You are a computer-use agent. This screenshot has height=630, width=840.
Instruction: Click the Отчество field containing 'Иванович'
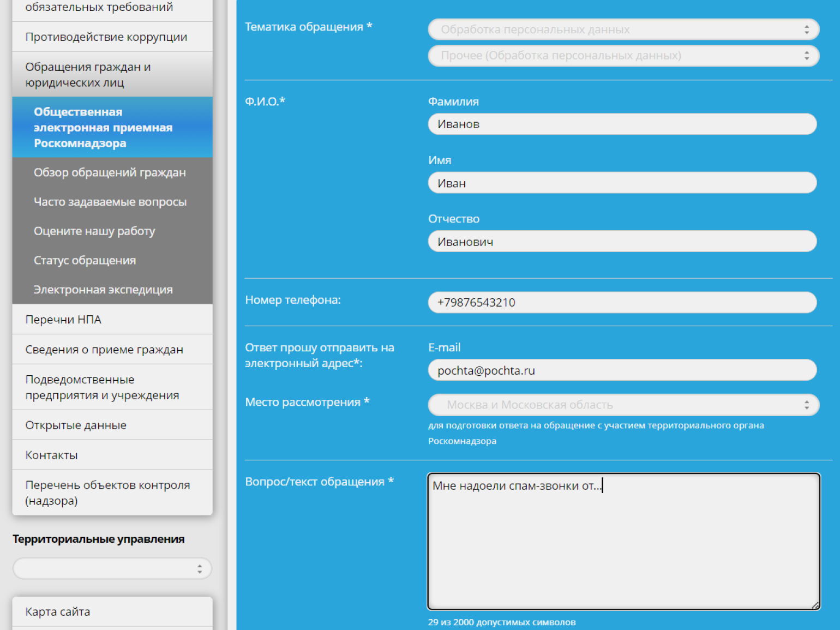[x=622, y=242]
